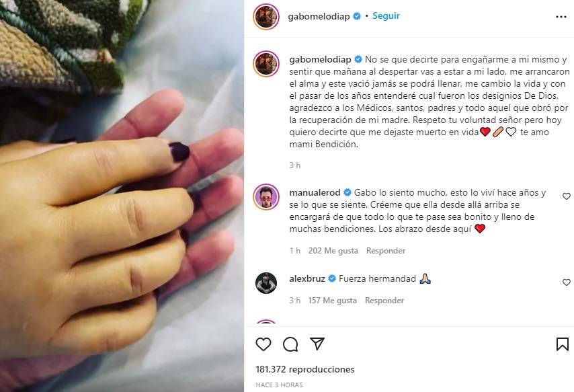The width and height of the screenshot is (574, 392).
Task: Follow the account with Seguir
Action: click(x=386, y=16)
